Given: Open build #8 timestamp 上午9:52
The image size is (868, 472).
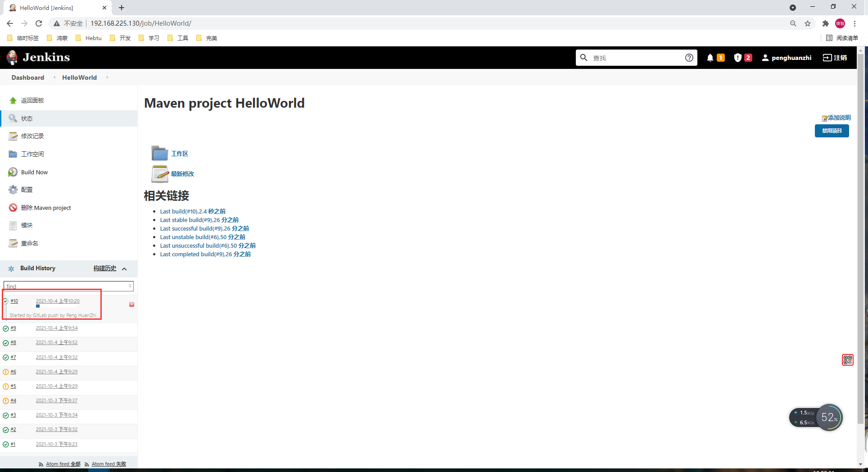Looking at the screenshot, I should pos(57,342).
